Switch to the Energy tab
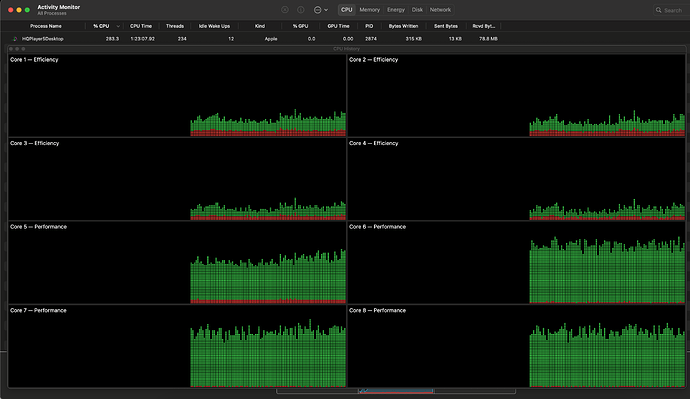 (396, 10)
